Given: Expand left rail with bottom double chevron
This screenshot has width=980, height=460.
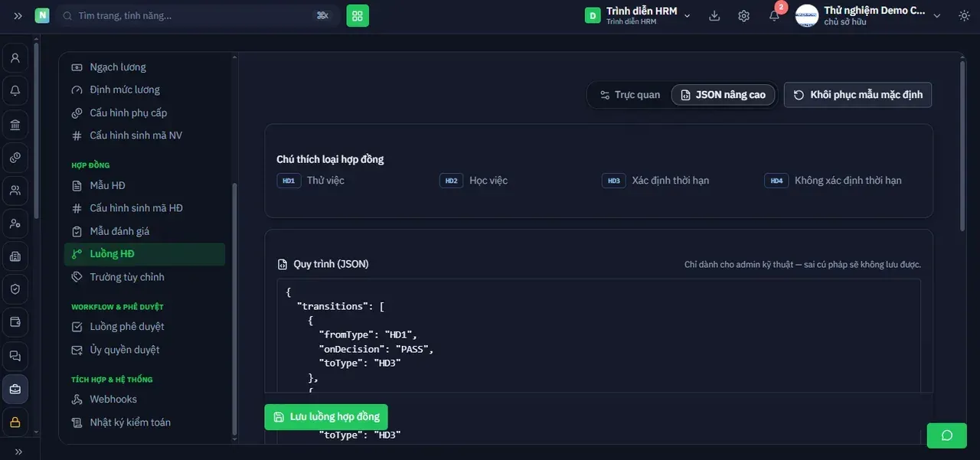Looking at the screenshot, I should [18, 452].
